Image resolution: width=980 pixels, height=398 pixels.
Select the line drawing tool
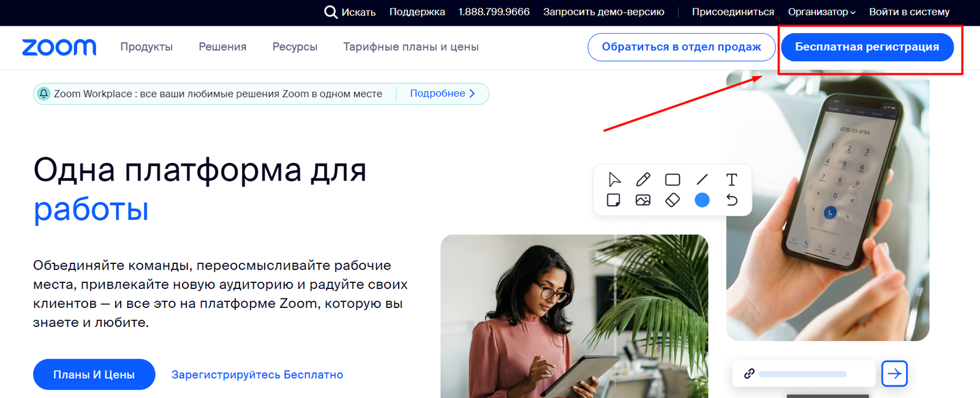coord(702,179)
